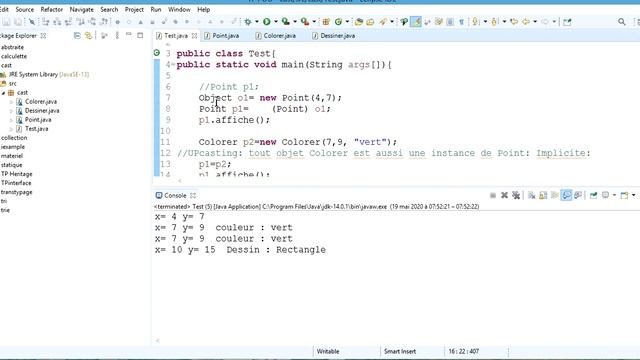Viewport: 640px width, 360px height.
Task: Expand the Colorer.java tree node
Action: 11,102
